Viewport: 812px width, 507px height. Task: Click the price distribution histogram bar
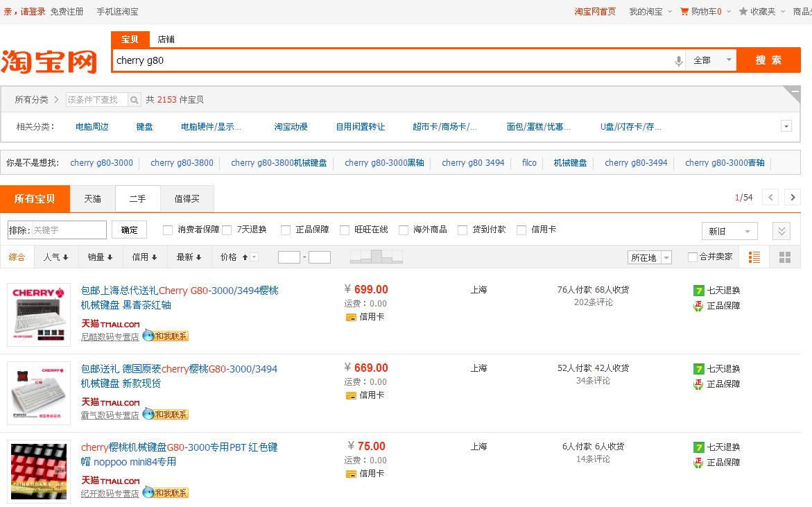pos(376,257)
